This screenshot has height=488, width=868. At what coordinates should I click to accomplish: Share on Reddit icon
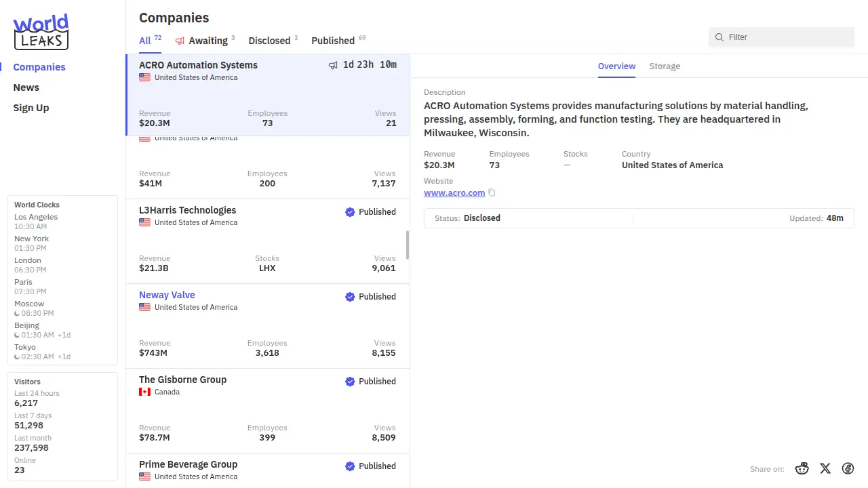(802, 468)
